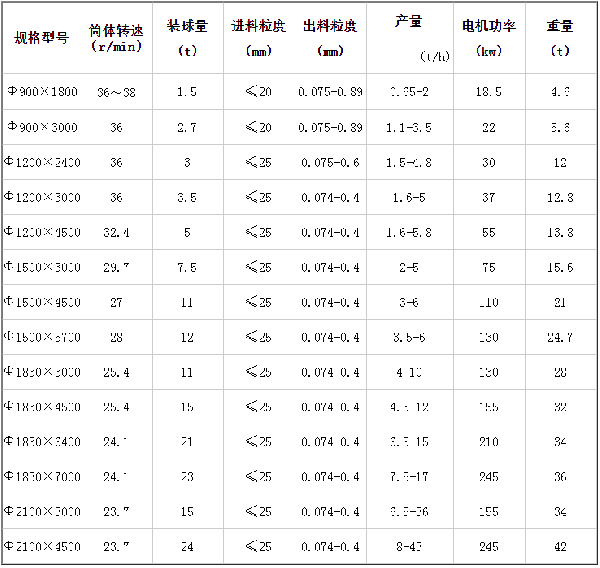The height and width of the screenshot is (568, 600).
Task: Select ball load 24 in Φ2100×4500 row
Action: (187, 546)
